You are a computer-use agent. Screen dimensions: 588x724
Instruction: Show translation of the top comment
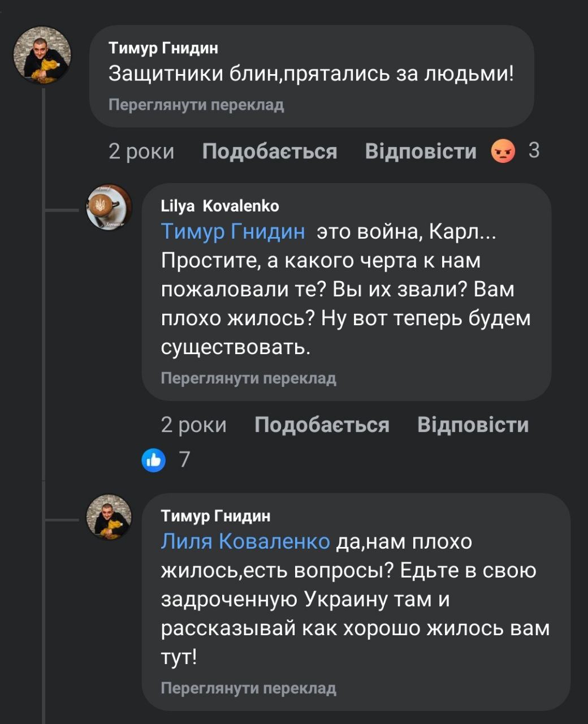pyautogui.click(x=196, y=105)
